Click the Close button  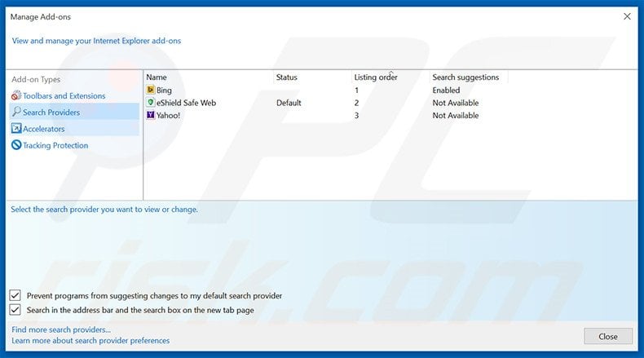608,336
